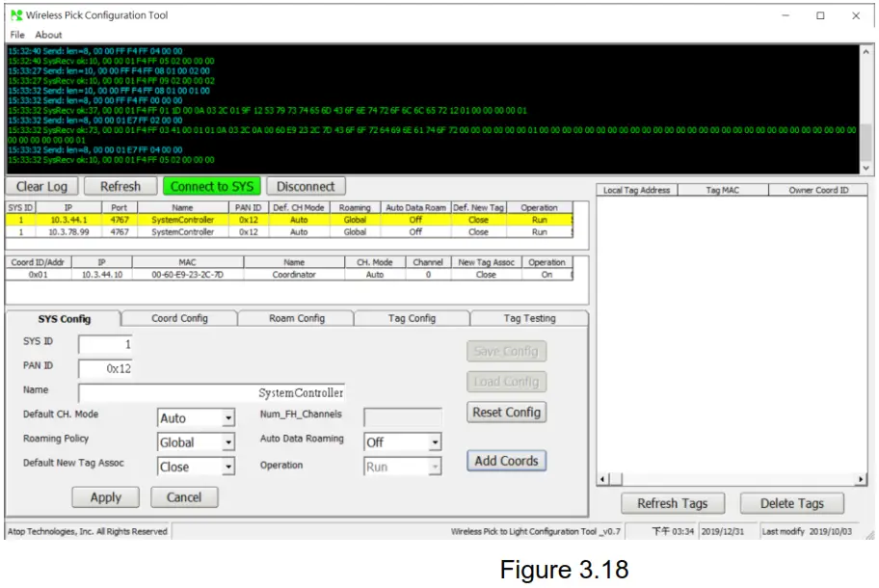Viewport: 879px width, 588px height.
Task: Open the Roaming Policy dropdown
Action: [228, 442]
